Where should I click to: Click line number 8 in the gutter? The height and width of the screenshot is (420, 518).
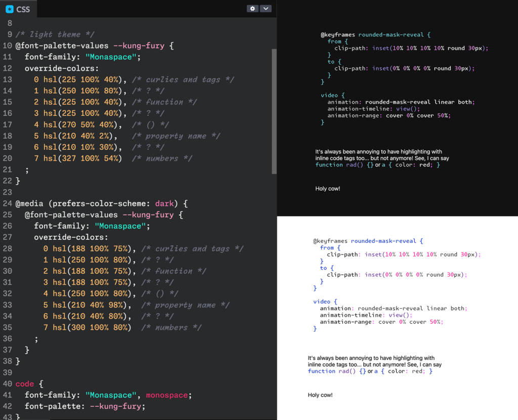(10, 23)
